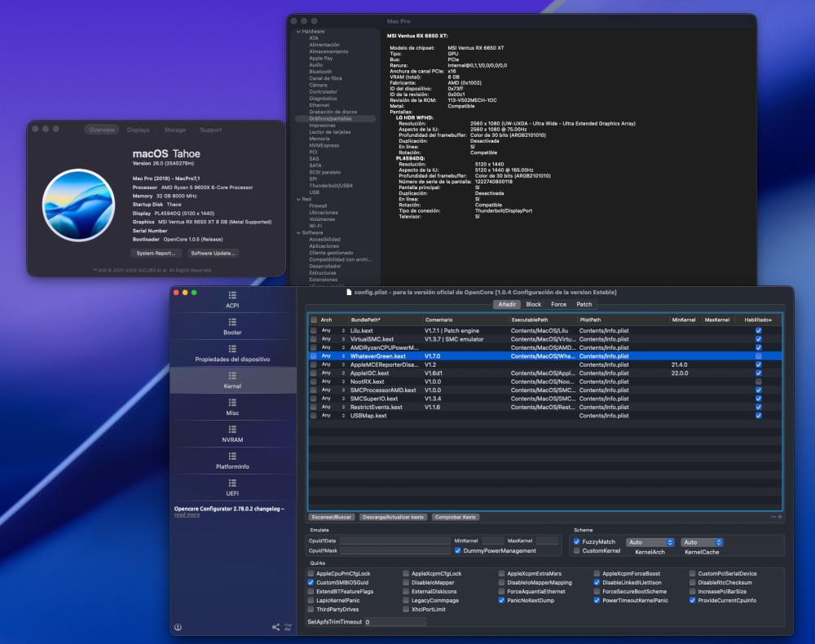
Task: Enable the CustomKernel checkbox
Action: tap(577, 550)
